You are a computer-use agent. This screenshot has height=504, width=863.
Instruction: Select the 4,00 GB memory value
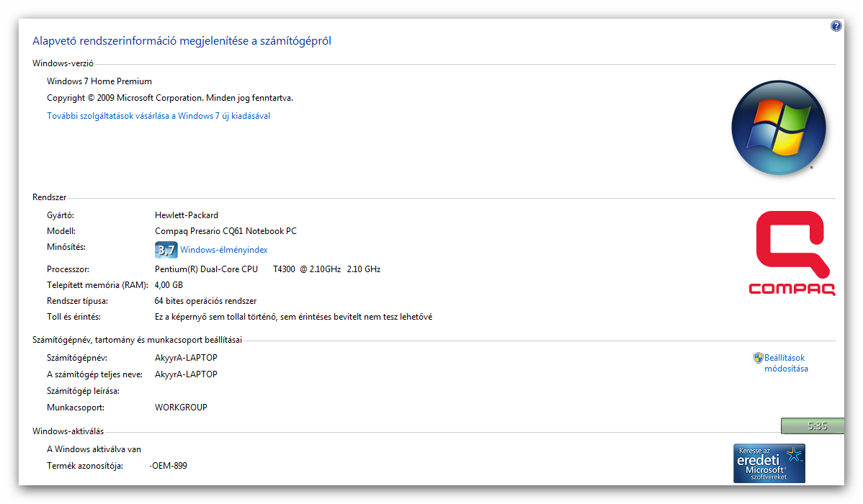pos(169,285)
